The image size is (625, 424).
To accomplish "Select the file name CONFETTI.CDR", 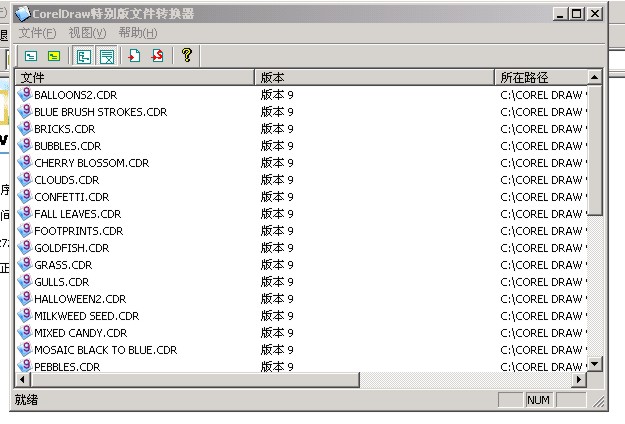I will (72, 197).
